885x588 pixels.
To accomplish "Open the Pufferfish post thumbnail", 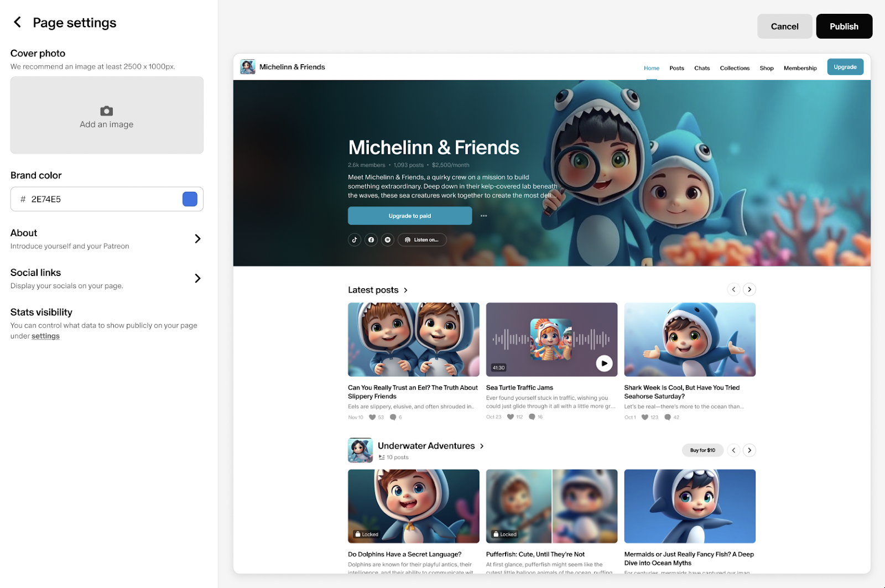I will point(551,506).
